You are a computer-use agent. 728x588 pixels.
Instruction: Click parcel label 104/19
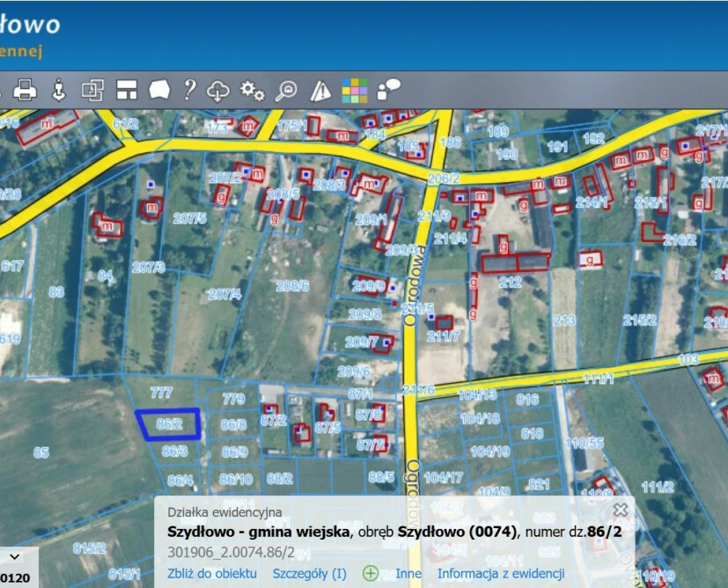click(490, 451)
